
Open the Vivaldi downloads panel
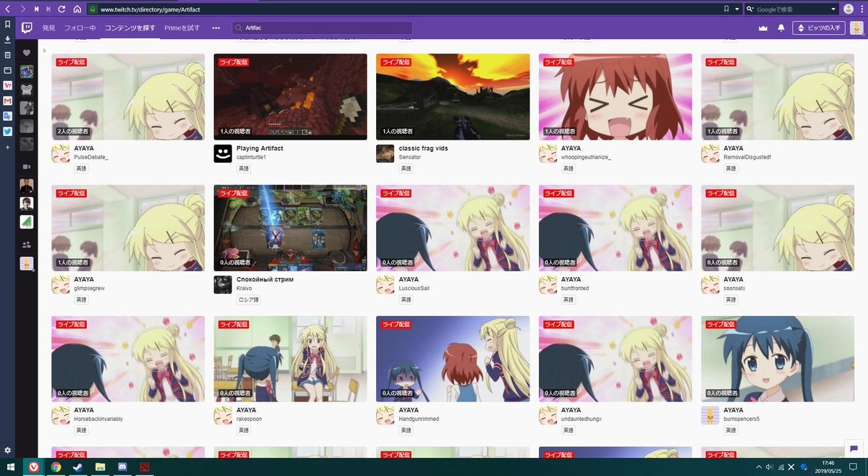click(7, 39)
